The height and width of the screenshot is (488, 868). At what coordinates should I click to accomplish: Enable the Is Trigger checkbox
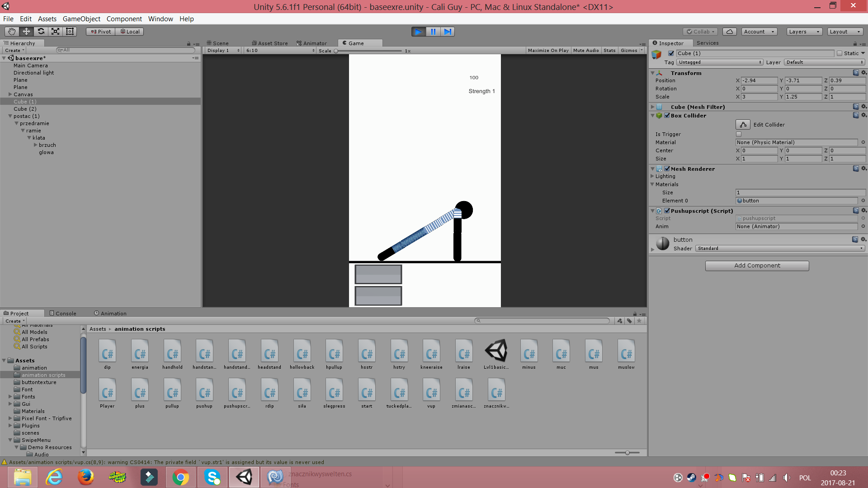pos(739,134)
